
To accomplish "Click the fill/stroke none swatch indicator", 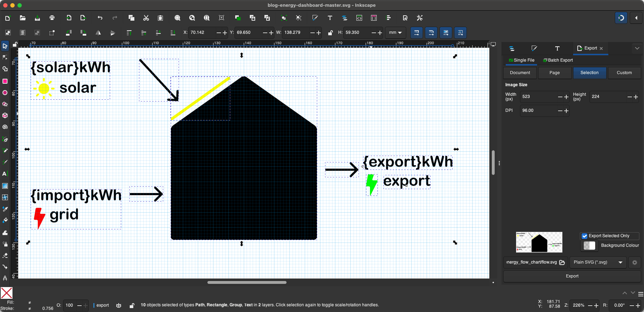I will point(7,293).
